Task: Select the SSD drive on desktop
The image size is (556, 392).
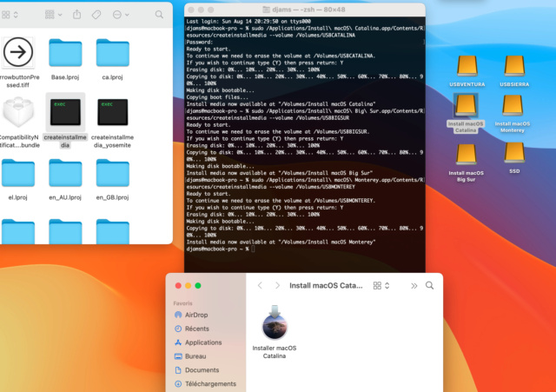Action: pyautogui.click(x=514, y=153)
